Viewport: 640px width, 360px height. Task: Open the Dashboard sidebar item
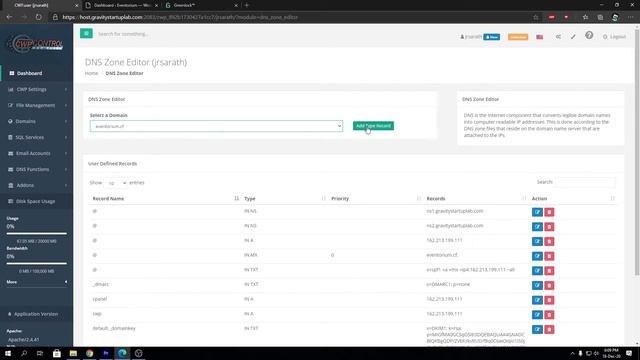click(x=37, y=73)
